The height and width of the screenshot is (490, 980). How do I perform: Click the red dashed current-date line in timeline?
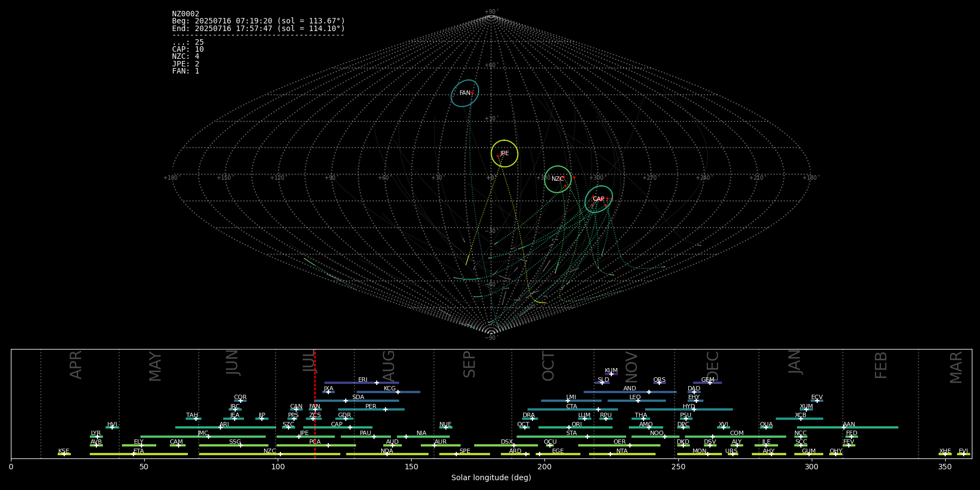pos(315,403)
